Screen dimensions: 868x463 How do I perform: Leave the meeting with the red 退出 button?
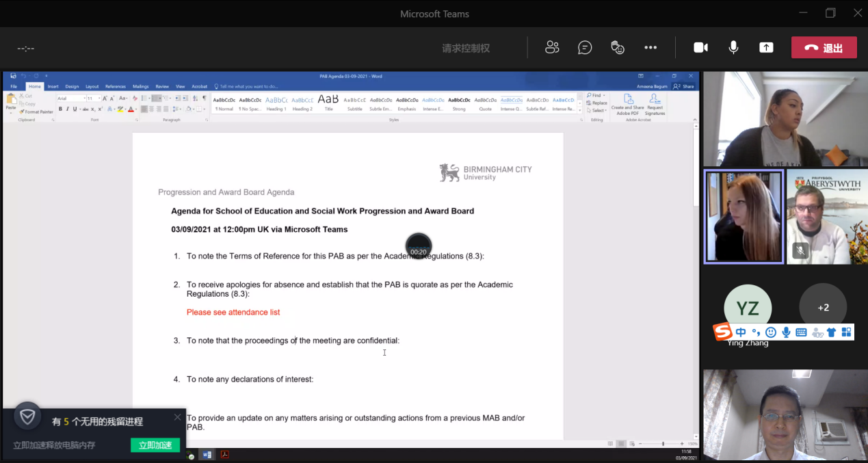coord(824,47)
